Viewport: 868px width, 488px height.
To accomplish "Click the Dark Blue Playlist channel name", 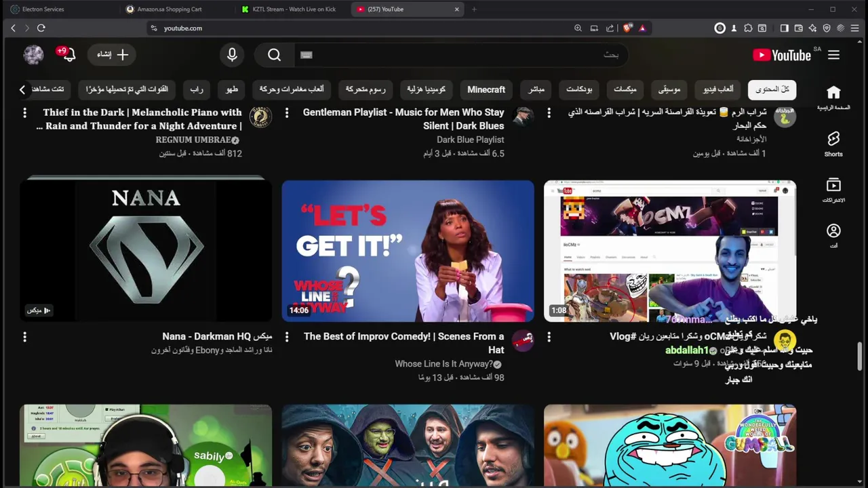I will coord(470,140).
